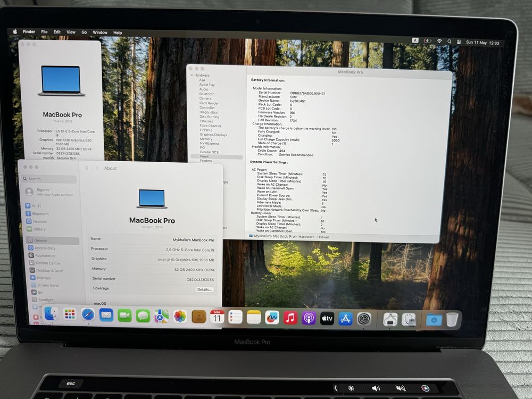Screen dimensions: 532x399
Task: Select Wi-Fi in System Settings sidebar
Action: coord(33,206)
